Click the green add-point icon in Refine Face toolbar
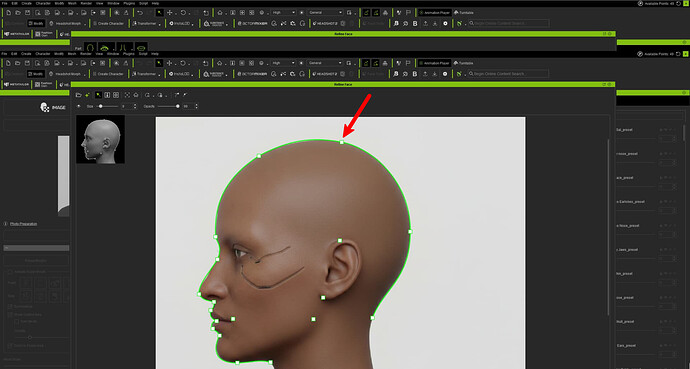This screenshot has height=369, width=690. coord(88,95)
